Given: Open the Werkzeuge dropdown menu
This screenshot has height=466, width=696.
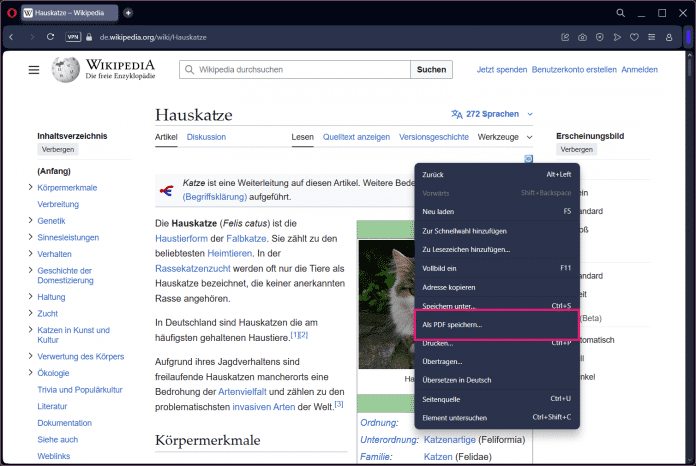Looking at the screenshot, I should click(x=505, y=137).
